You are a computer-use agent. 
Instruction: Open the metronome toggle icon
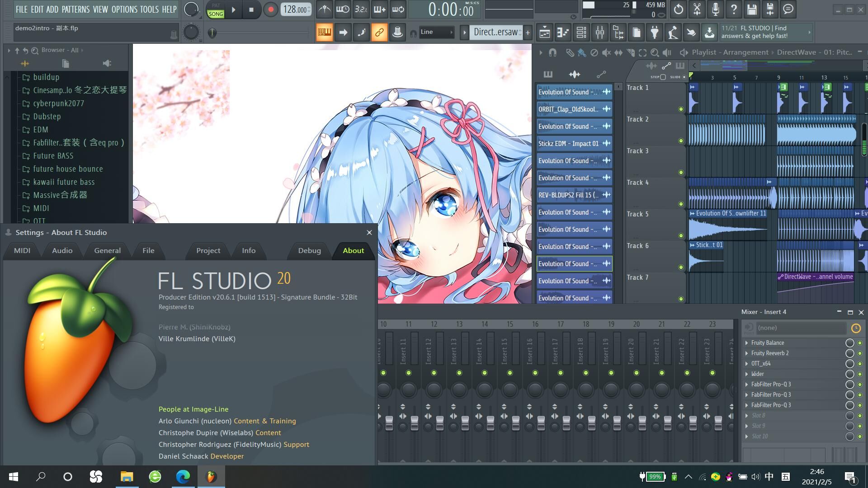(x=324, y=9)
